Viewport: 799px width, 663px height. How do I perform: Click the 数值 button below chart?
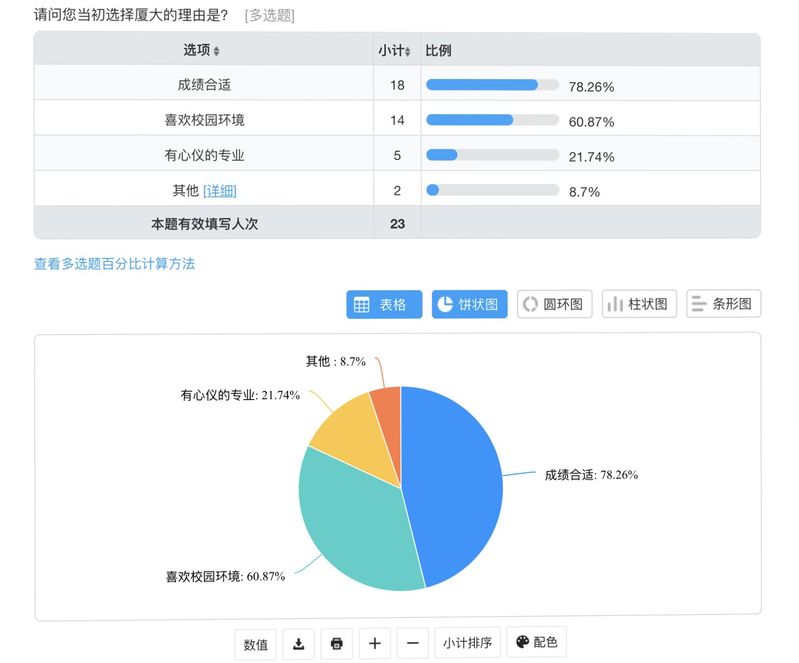(255, 644)
